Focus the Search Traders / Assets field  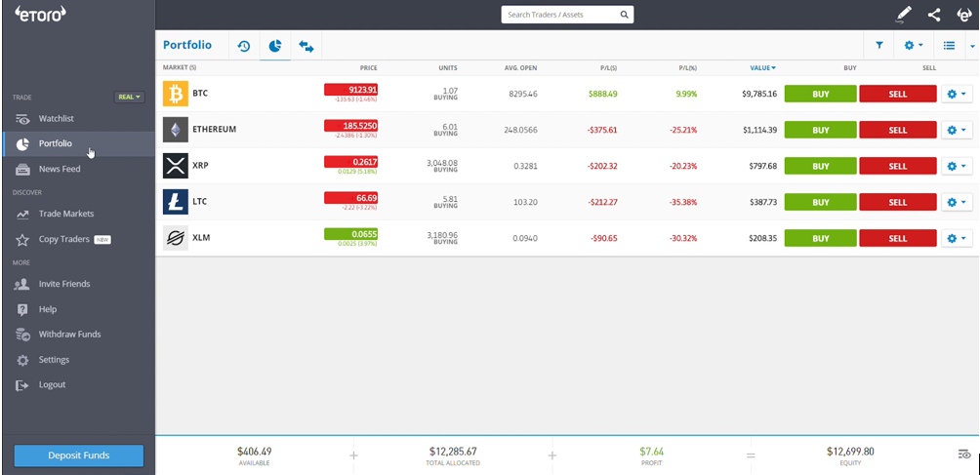click(x=567, y=15)
